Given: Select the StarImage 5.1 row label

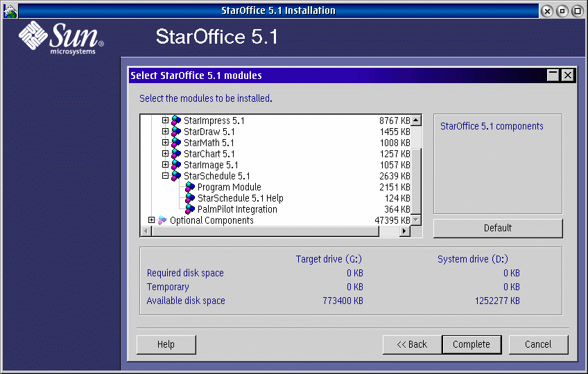Looking at the screenshot, I should click(x=211, y=165).
